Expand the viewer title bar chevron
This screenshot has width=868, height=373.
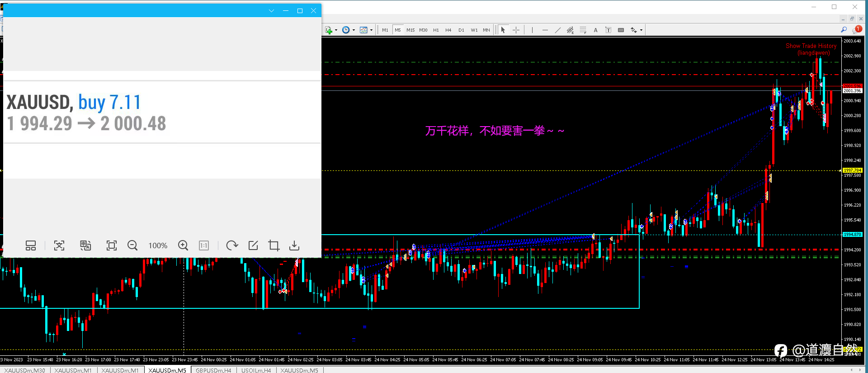(271, 10)
